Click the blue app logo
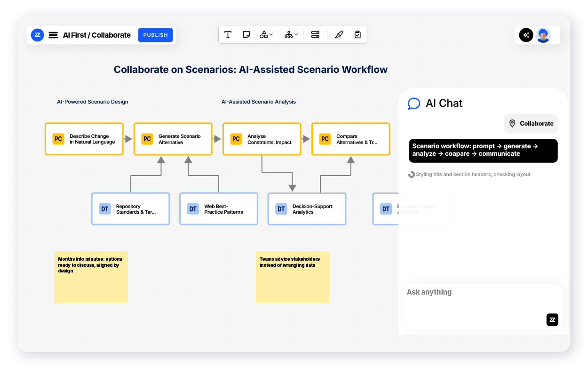The width and height of the screenshot is (588, 368). click(37, 35)
